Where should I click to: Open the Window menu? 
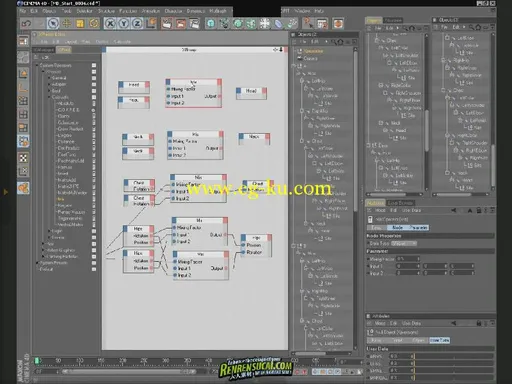302,11
